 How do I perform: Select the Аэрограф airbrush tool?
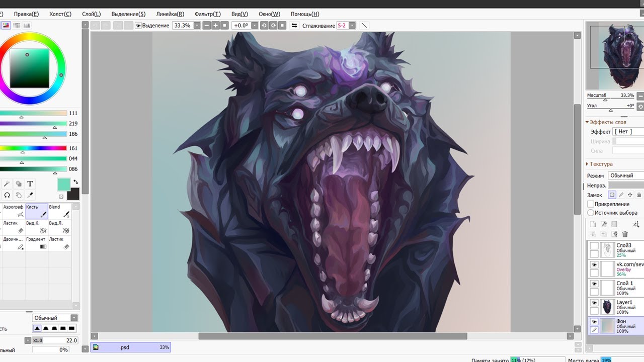pos(14,211)
